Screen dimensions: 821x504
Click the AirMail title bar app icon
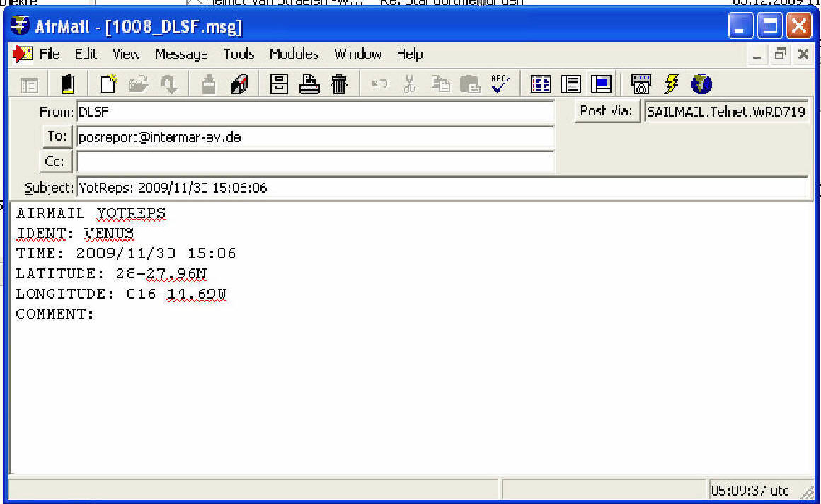click(x=20, y=25)
